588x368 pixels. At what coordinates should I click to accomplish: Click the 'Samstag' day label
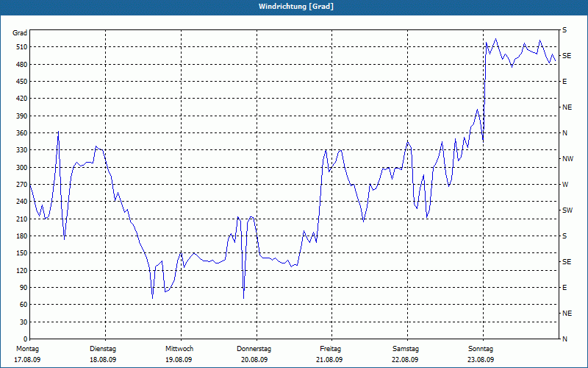click(406, 349)
